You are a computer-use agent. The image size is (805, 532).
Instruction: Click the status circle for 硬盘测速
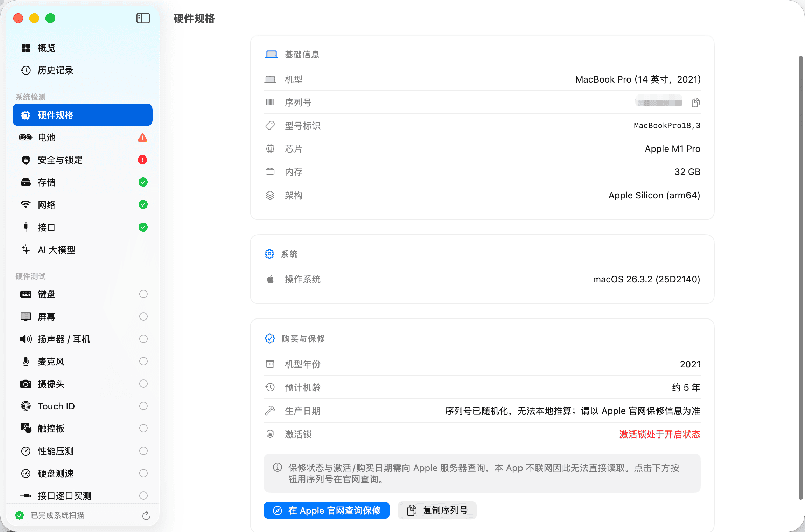143,473
